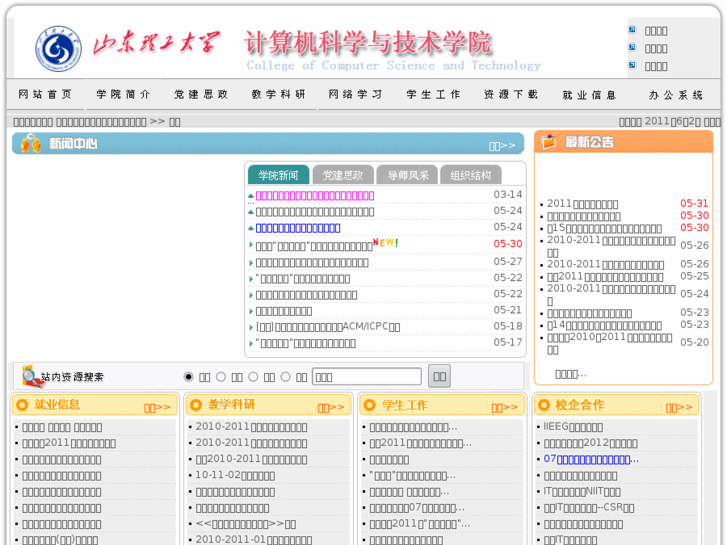Open the 2011 item in 就业信息 list

[69, 443]
